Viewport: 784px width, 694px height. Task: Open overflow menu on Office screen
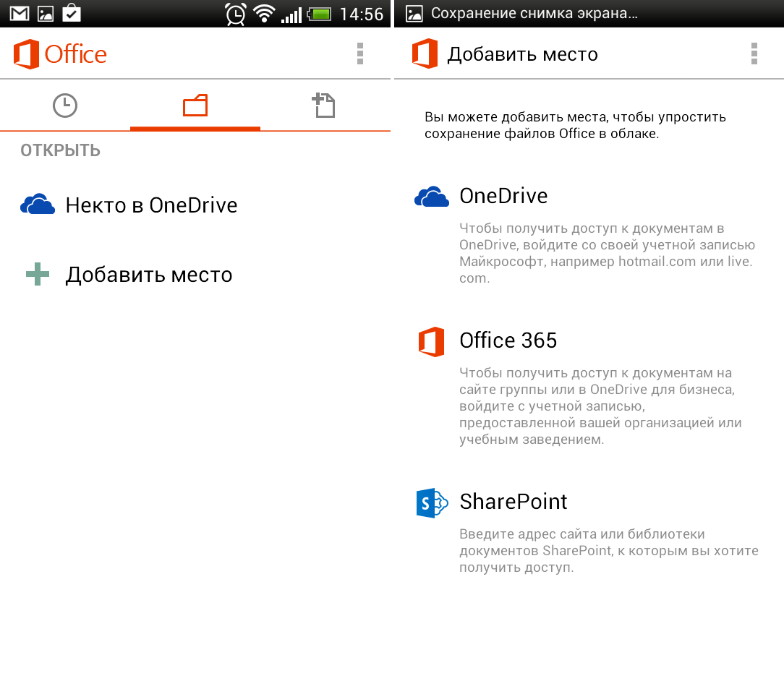[x=359, y=53]
